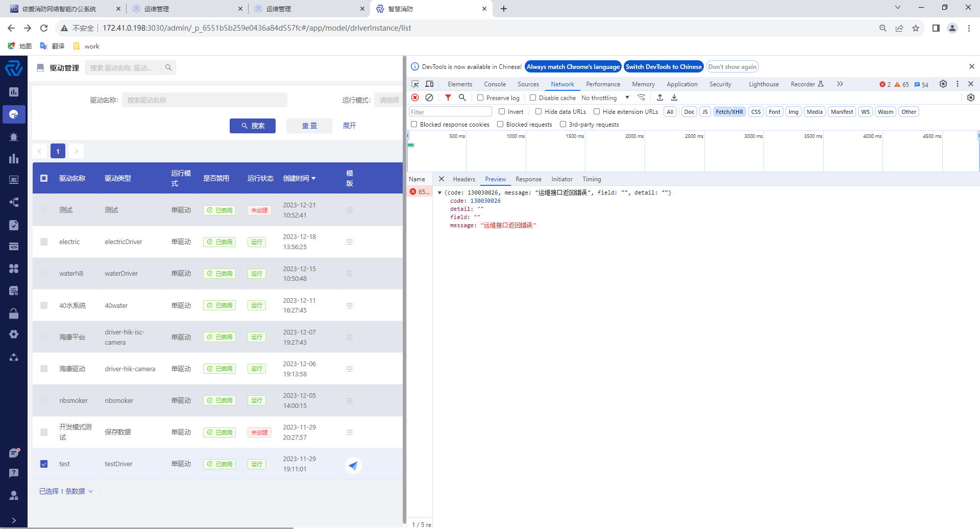Toggle the device toolbar icon in DevTools

pyautogui.click(x=429, y=84)
